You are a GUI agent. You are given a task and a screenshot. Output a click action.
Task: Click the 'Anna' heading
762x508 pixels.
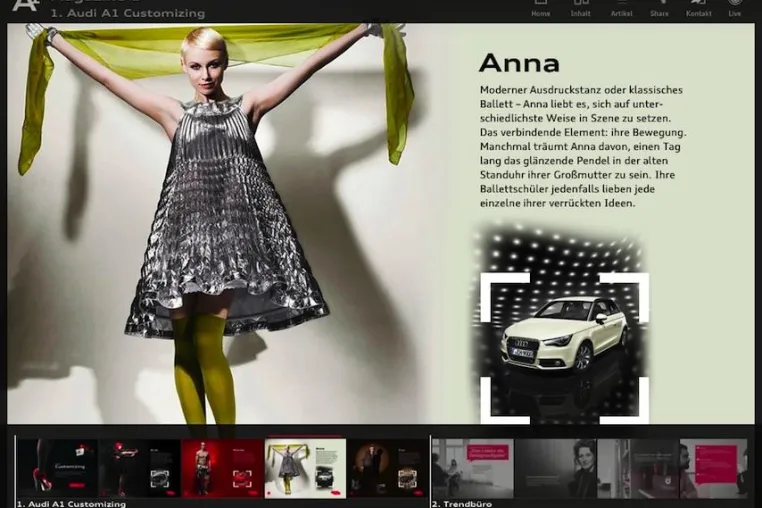tap(519, 63)
